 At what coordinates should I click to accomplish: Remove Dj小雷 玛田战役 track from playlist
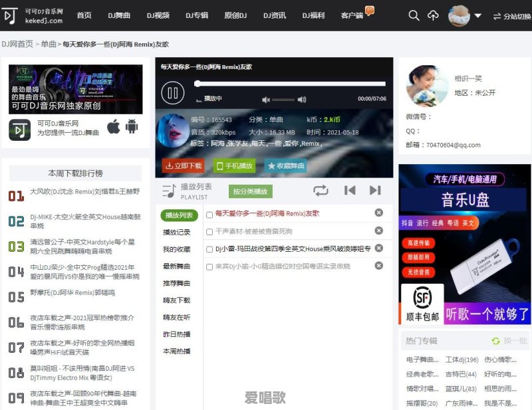[x=378, y=248]
